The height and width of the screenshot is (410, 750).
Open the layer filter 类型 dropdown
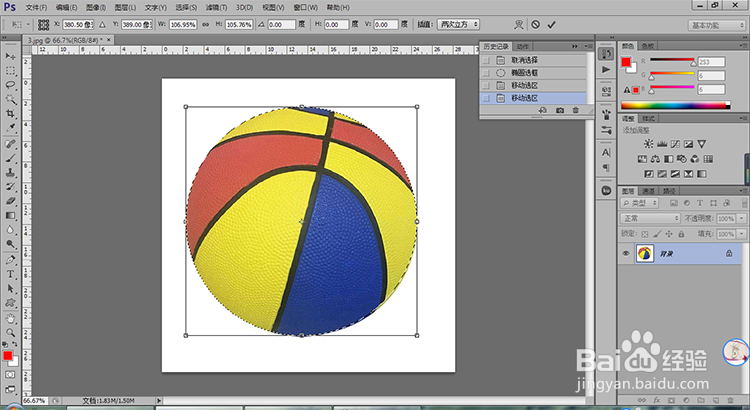(x=640, y=203)
